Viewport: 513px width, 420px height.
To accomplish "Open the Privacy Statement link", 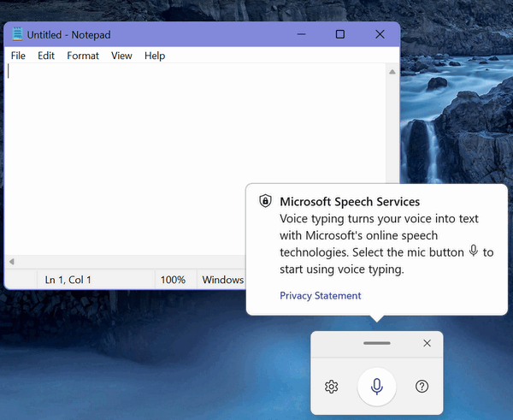I will tap(321, 296).
